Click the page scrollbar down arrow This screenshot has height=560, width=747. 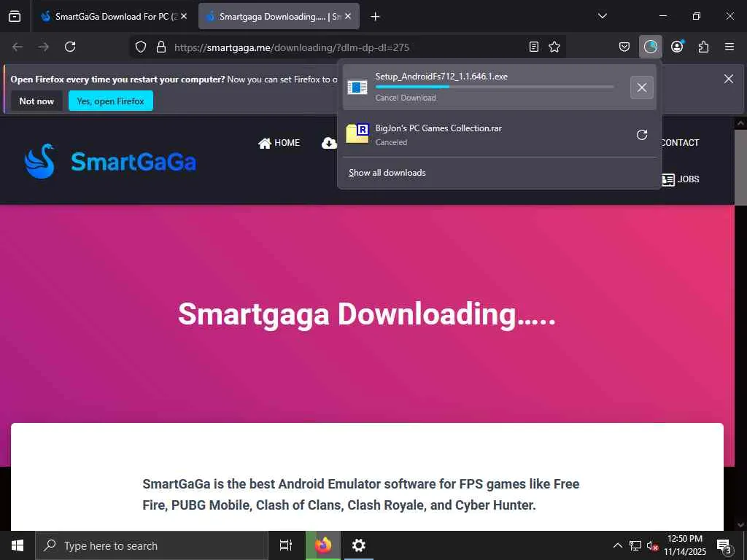(740, 525)
